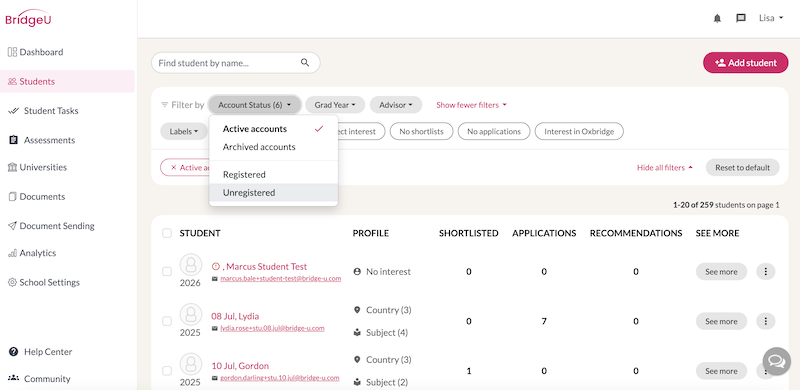Click Reset to default button
Image resolution: width=800 pixels, height=390 pixels.
pyautogui.click(x=742, y=167)
